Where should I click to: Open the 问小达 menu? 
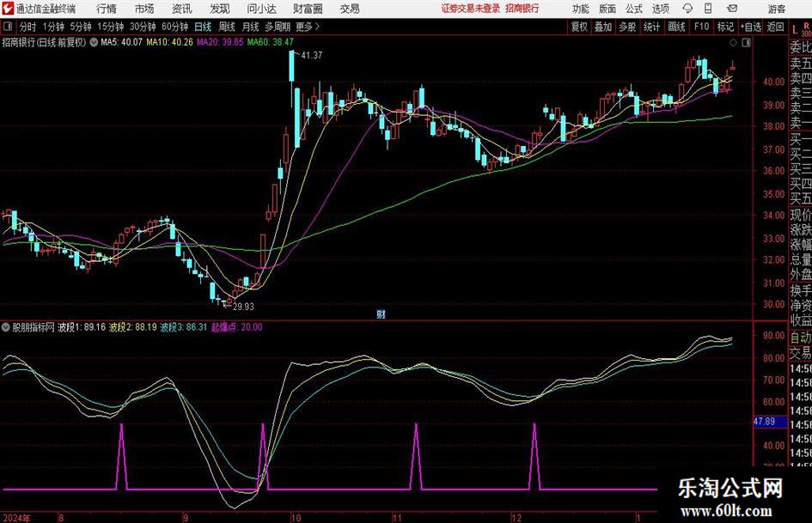click(261, 9)
